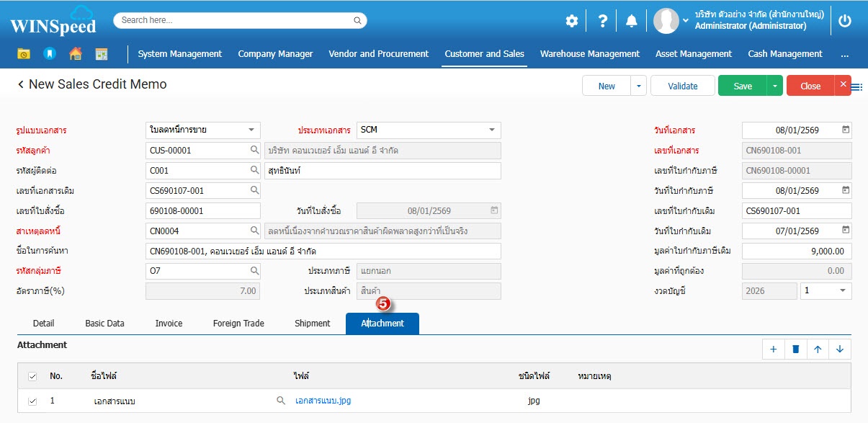Click the help question mark icon
Image resolution: width=868 pixels, height=423 pixels.
pos(603,21)
